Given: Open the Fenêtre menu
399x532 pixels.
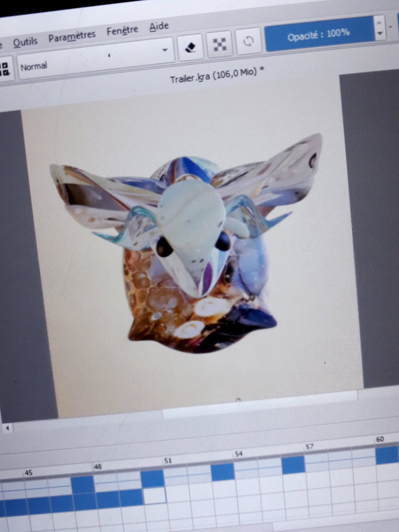Looking at the screenshot, I should (122, 31).
